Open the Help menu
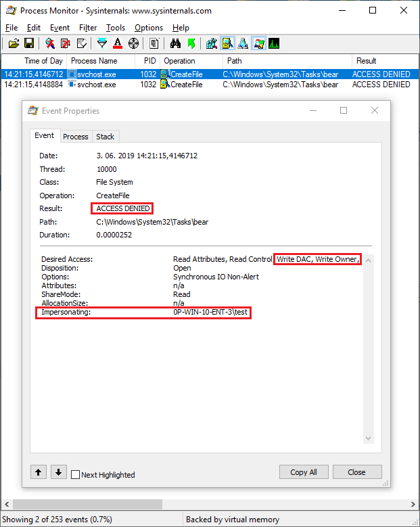Viewport: 420px width, 527px height. point(181,28)
